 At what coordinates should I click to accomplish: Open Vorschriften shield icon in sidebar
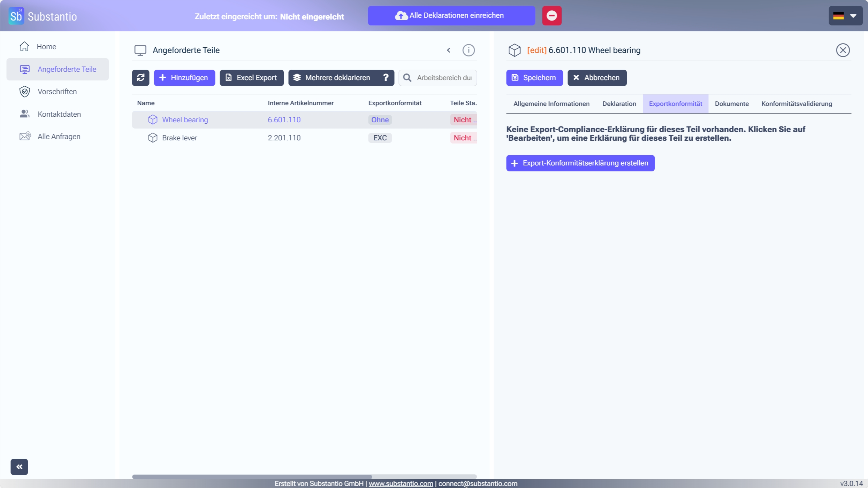pos(24,92)
